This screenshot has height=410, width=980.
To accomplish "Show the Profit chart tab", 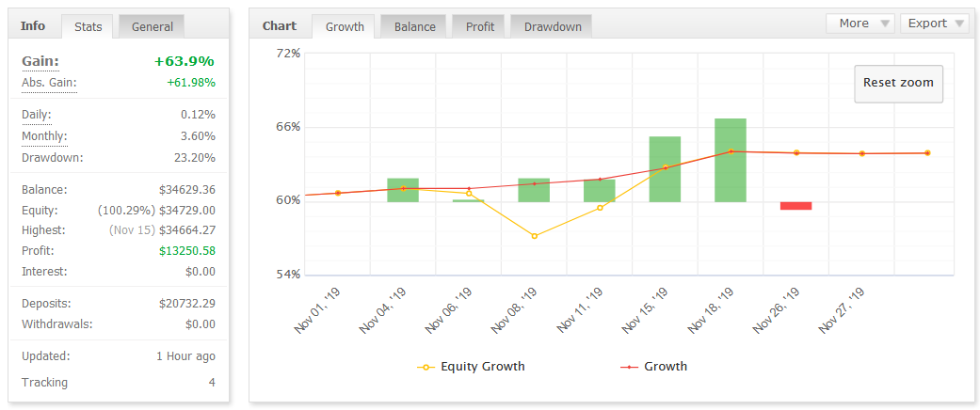I will (x=480, y=27).
